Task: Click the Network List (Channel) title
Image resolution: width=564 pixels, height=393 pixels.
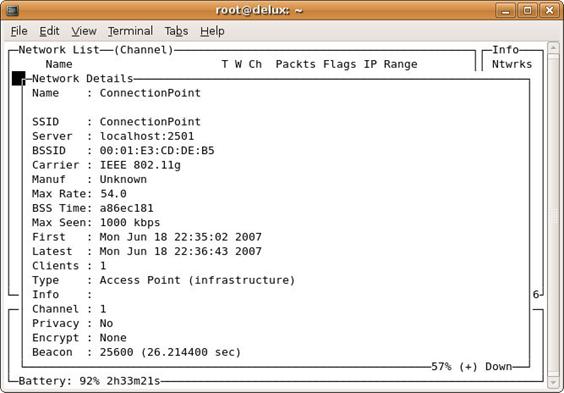Action: (x=96, y=50)
